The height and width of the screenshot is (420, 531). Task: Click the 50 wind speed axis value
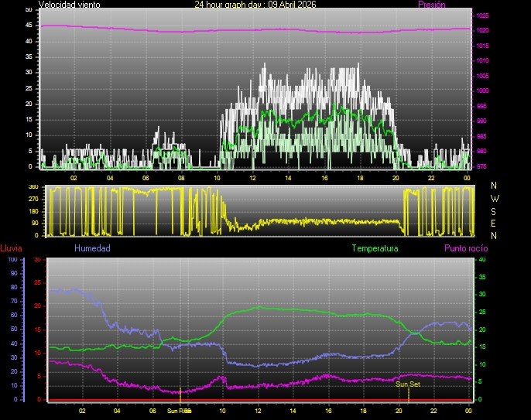pyautogui.click(x=29, y=9)
